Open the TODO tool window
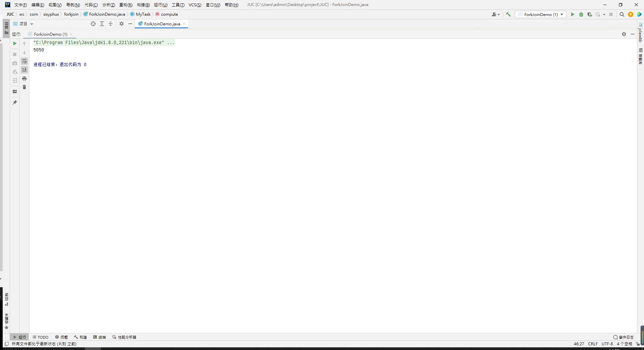 point(40,337)
